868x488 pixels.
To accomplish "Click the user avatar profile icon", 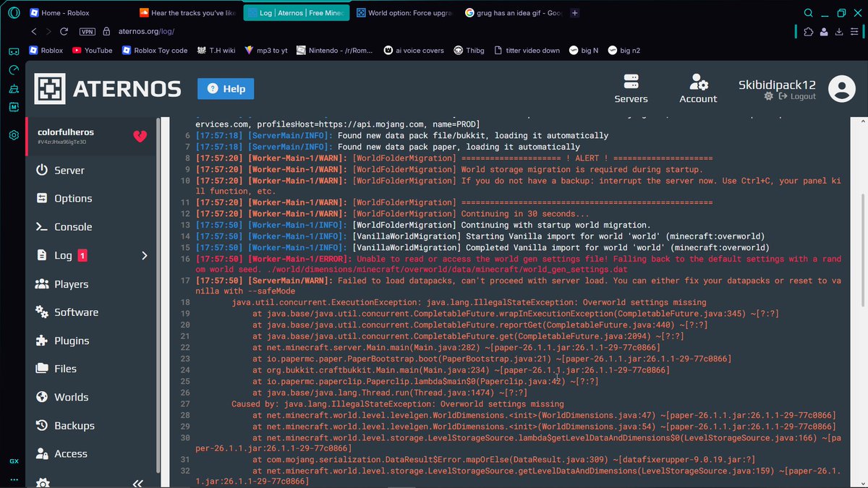I will pos(841,89).
